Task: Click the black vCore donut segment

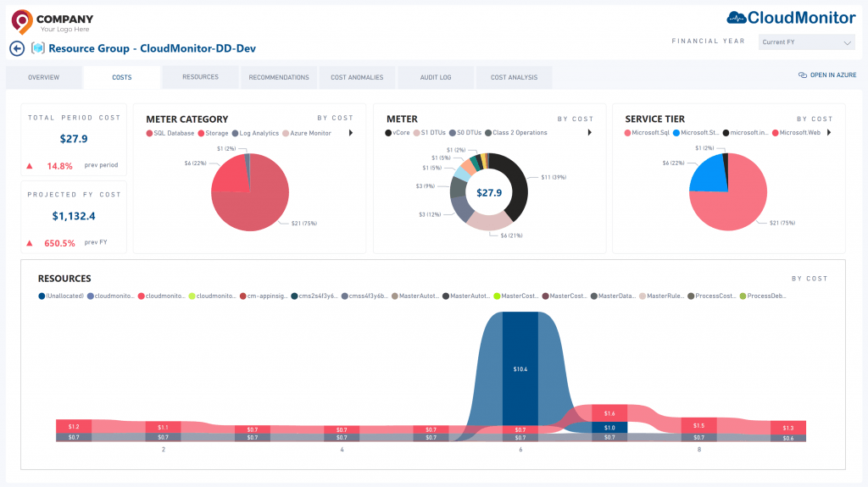Action: 515,183
